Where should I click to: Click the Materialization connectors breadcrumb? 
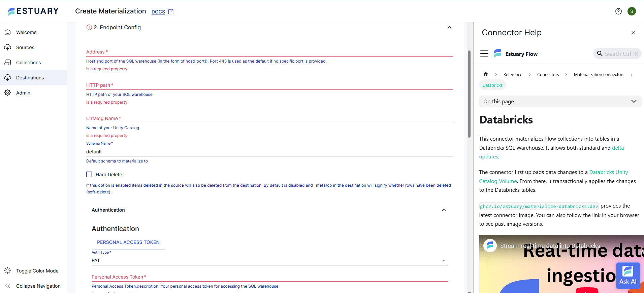pos(599,75)
